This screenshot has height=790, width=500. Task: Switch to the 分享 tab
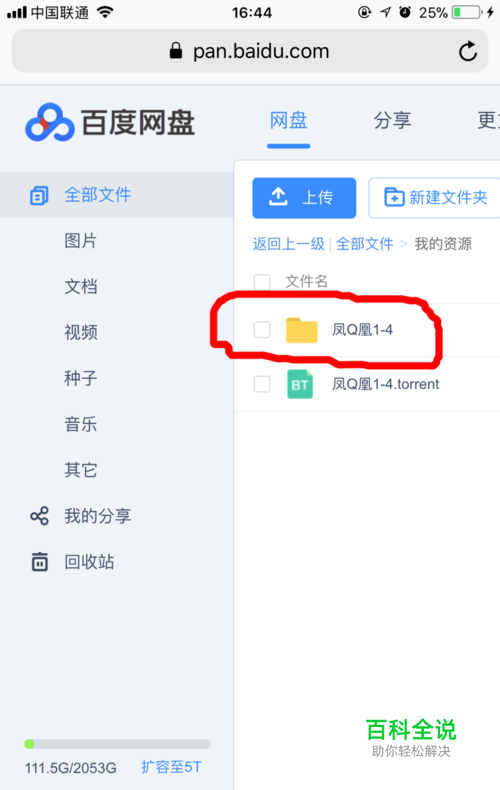392,121
